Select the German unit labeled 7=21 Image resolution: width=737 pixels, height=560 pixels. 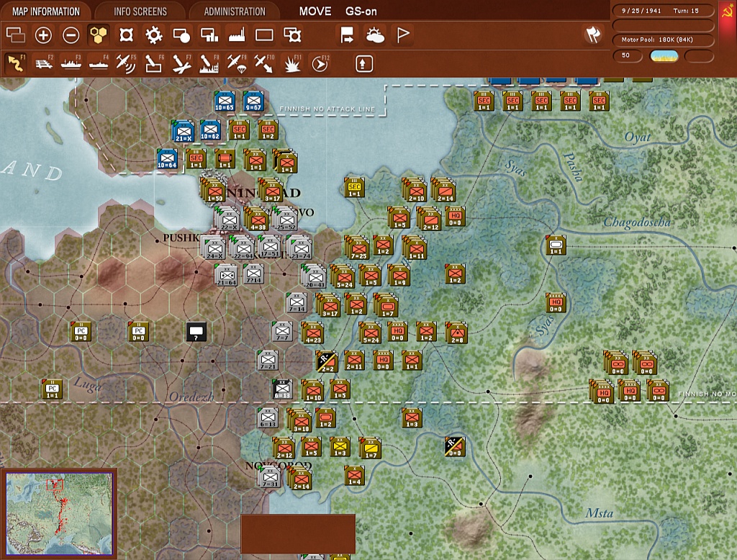coord(268,360)
